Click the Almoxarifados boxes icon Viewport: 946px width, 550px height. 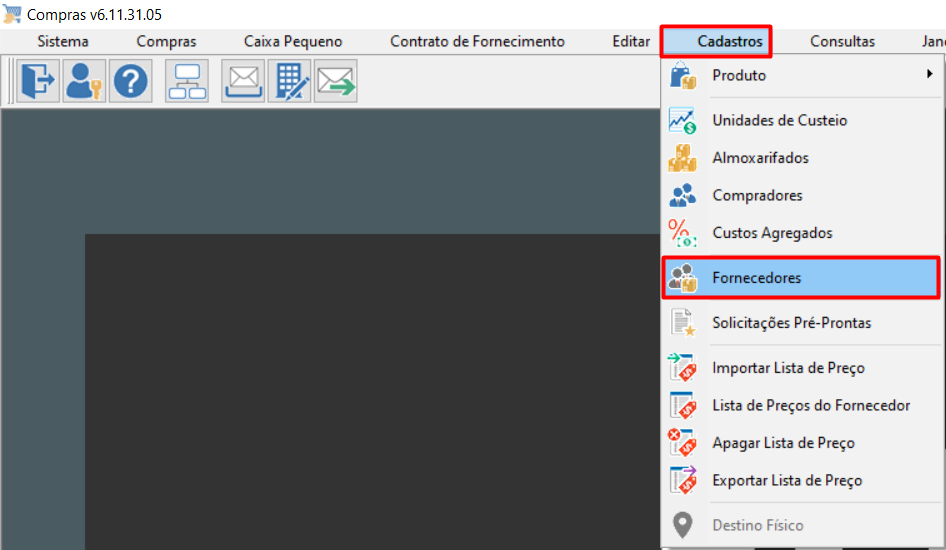coord(682,158)
